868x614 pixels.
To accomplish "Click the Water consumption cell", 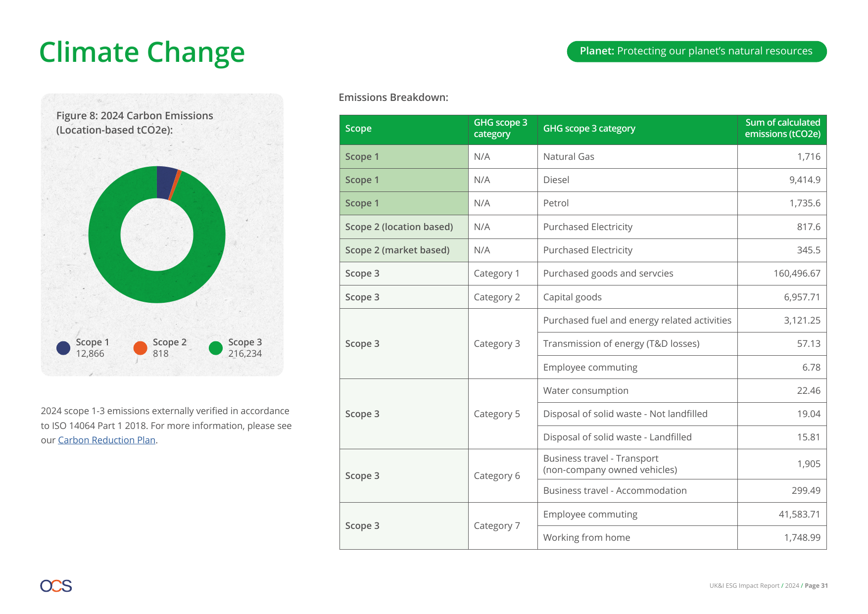I will [637, 391].
